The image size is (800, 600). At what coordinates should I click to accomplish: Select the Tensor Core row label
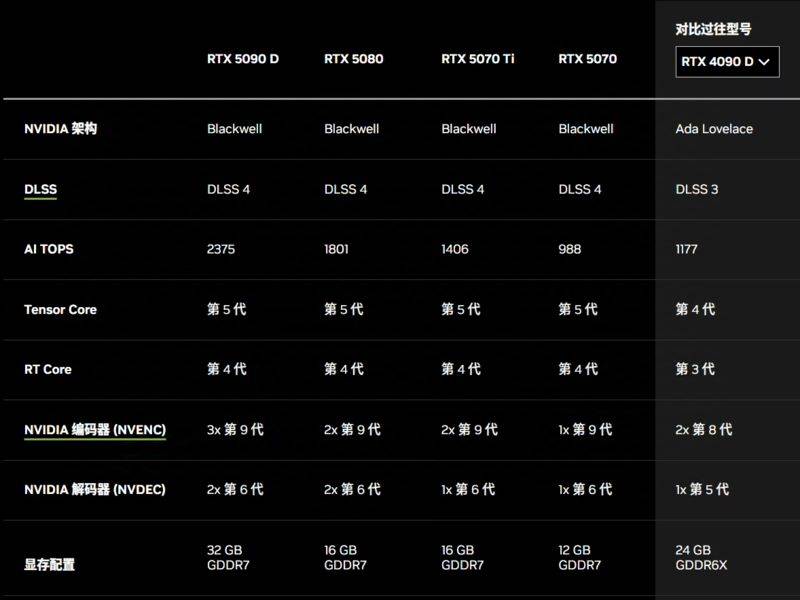coord(60,310)
